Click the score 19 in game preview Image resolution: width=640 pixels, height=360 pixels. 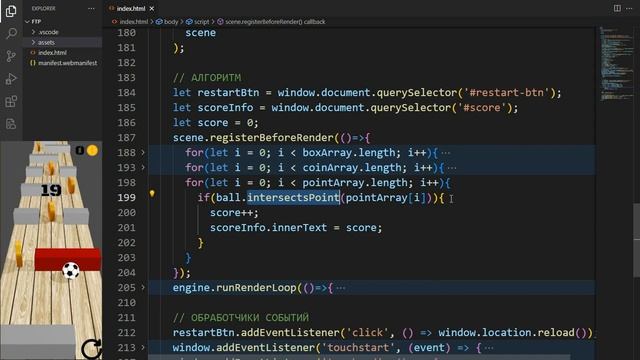point(51,190)
